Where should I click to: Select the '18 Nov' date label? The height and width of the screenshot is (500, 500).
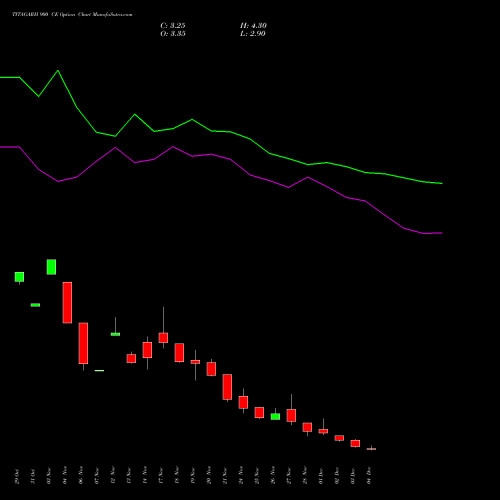point(177,475)
